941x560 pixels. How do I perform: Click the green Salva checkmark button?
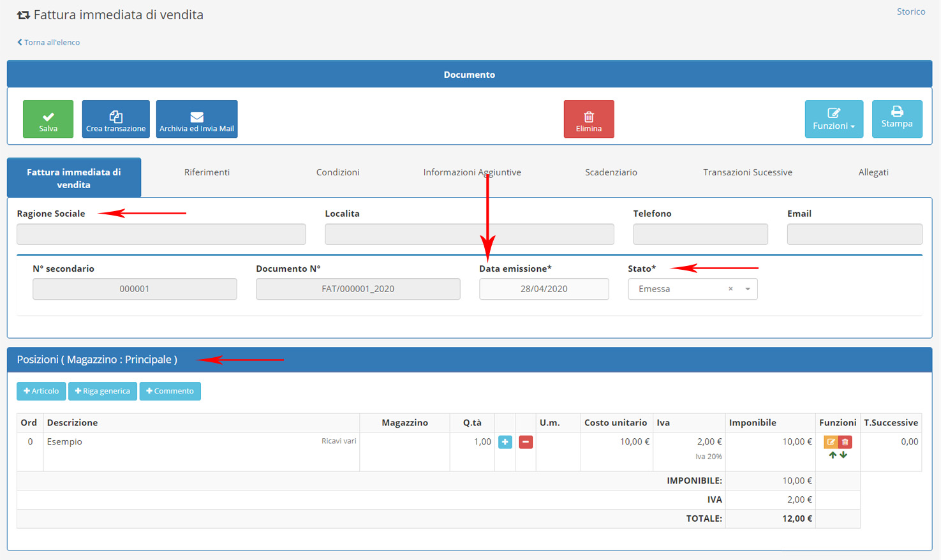48,119
